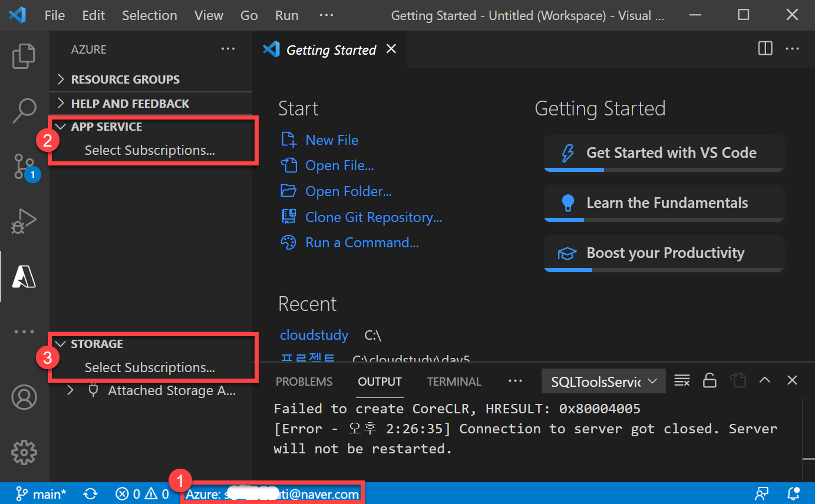Viewport: 815px width, 504px height.
Task: Open the hidden menus ellipsis in menu bar
Action: point(326,15)
